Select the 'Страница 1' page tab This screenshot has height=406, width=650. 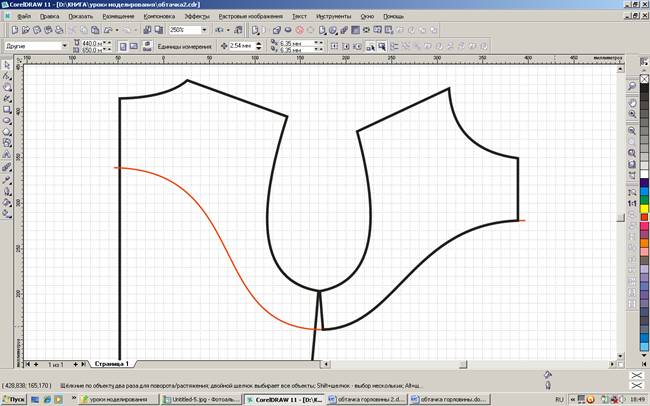tap(112, 364)
